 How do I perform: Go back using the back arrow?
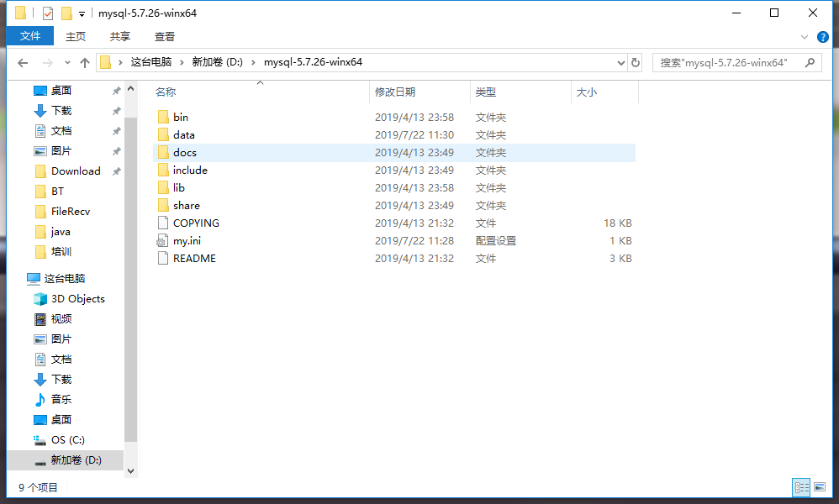(x=23, y=63)
